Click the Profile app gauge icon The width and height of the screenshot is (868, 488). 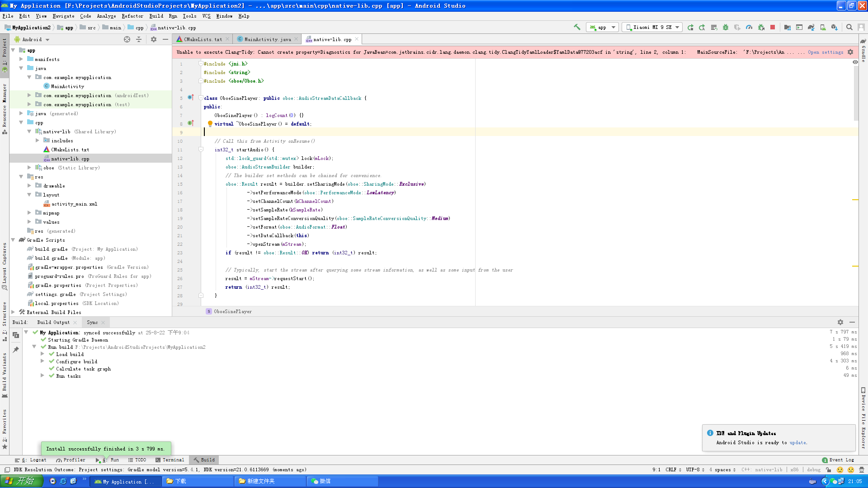click(x=749, y=28)
